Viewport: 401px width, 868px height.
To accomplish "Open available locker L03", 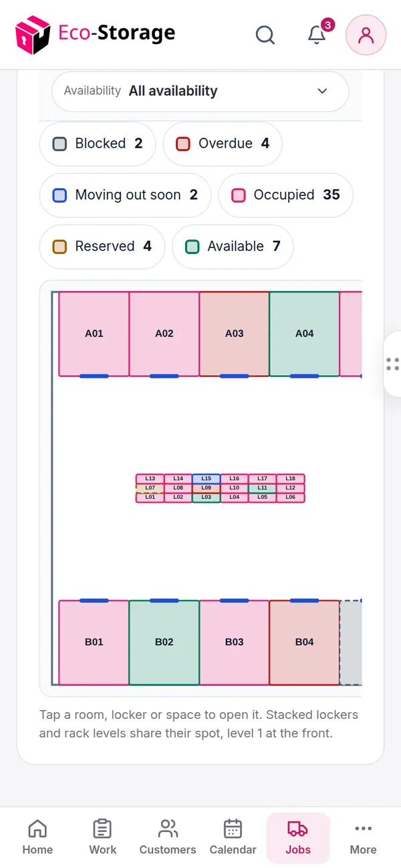I will [207, 498].
